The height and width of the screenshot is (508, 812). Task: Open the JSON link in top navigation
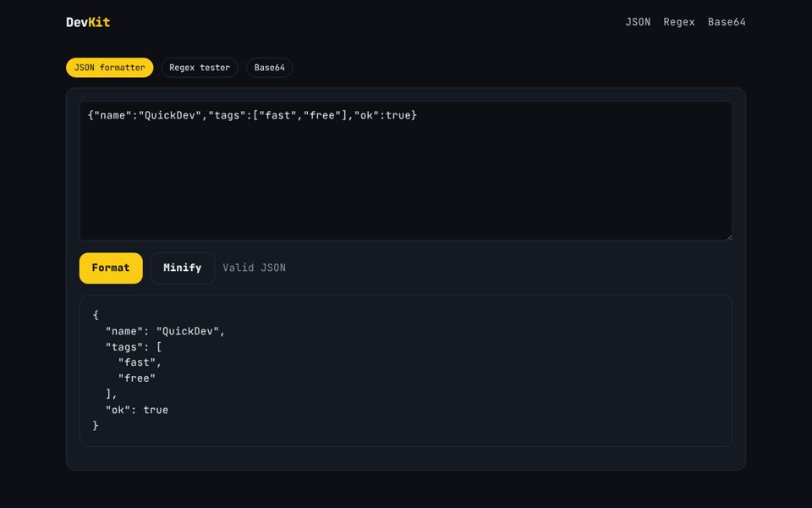tap(638, 22)
